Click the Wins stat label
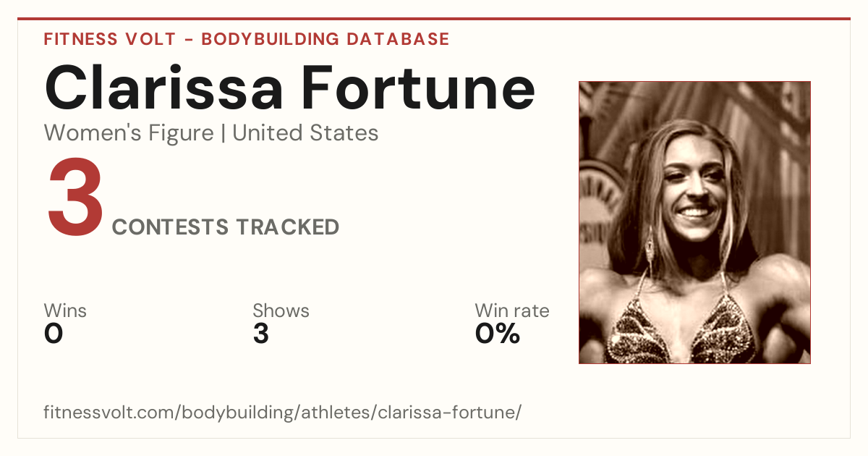The width and height of the screenshot is (868, 456). pyautogui.click(x=65, y=311)
